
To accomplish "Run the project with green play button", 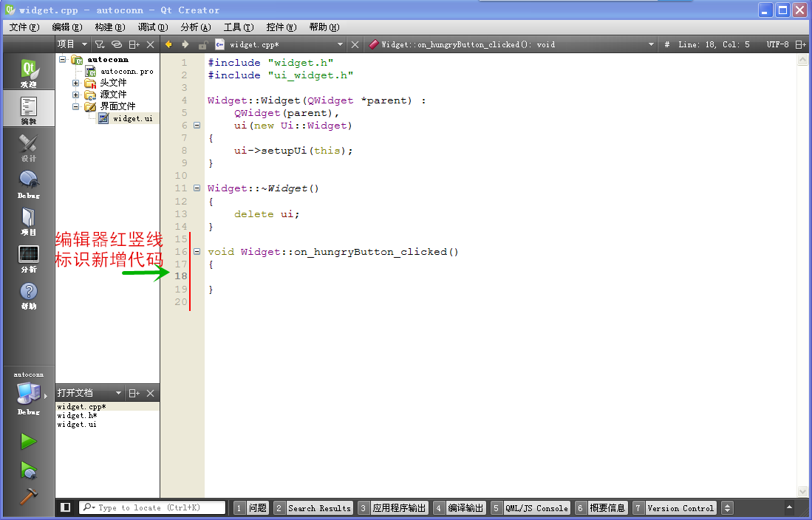I will pyautogui.click(x=29, y=441).
